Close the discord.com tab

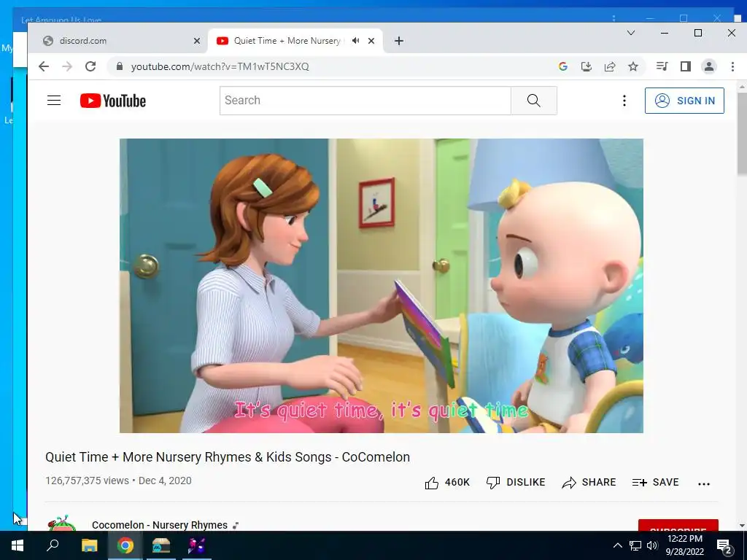click(197, 41)
